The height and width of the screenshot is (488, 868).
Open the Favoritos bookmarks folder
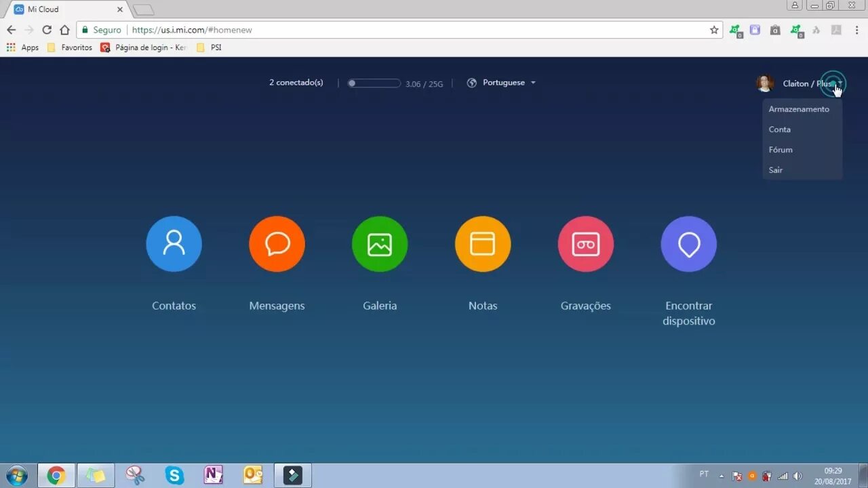69,47
